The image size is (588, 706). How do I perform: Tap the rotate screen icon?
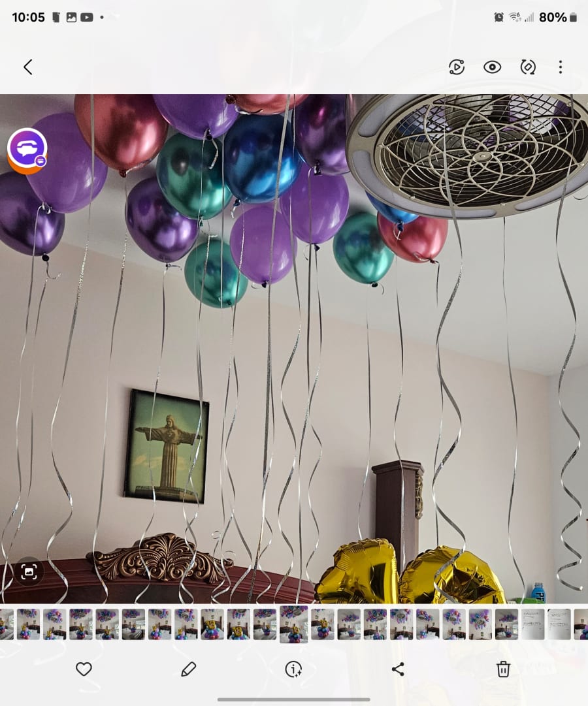click(528, 67)
